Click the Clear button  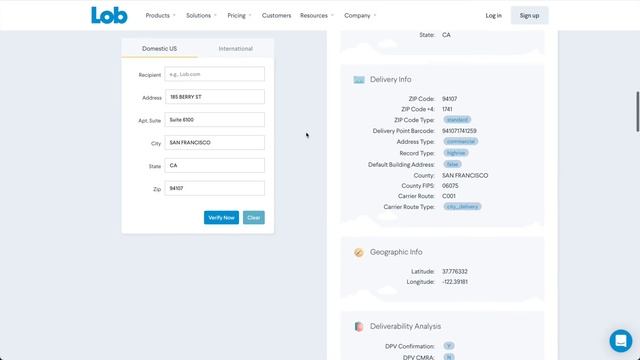click(x=253, y=218)
